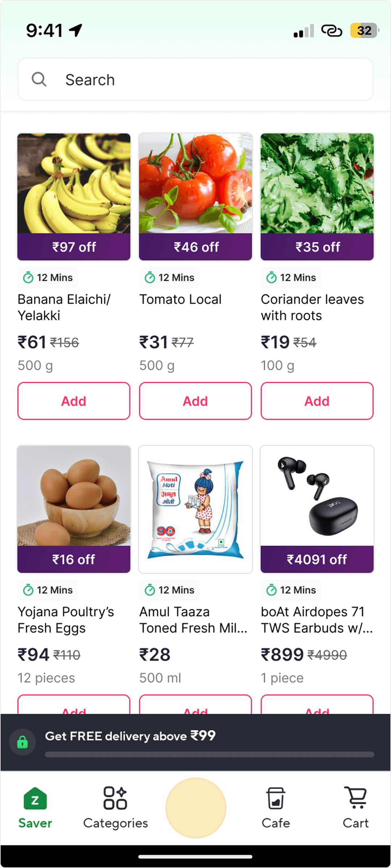Screen dimensions: 391x868
Task: Open the Yojana Poultry's eggs image
Action: click(x=74, y=496)
